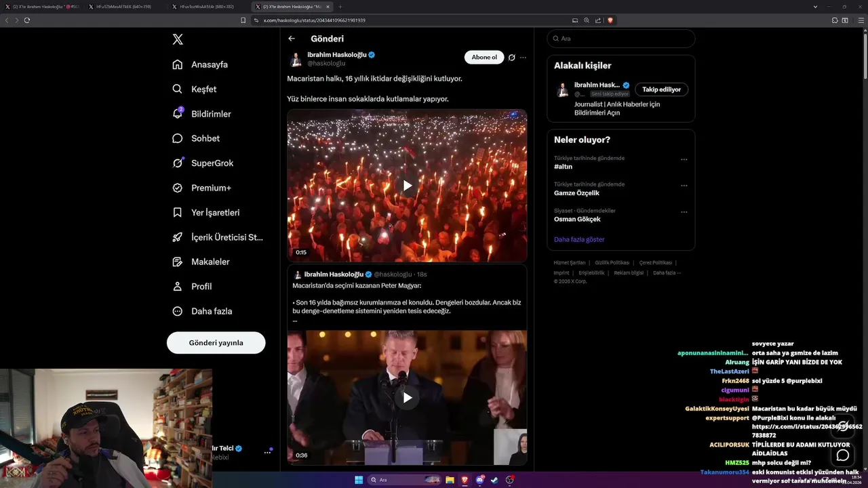Open SuperGrok
Screen dimensions: 868x488
coord(203,163)
